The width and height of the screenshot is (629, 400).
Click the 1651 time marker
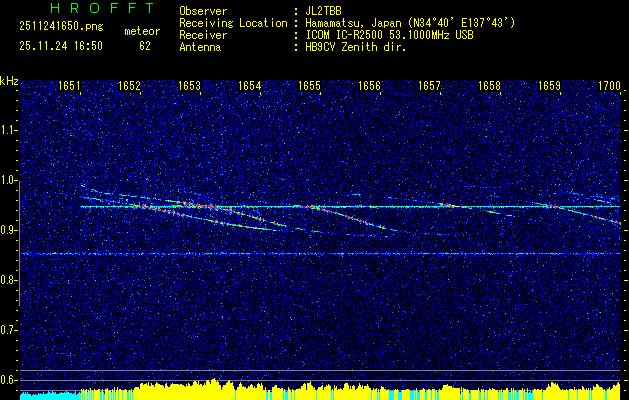[69, 87]
